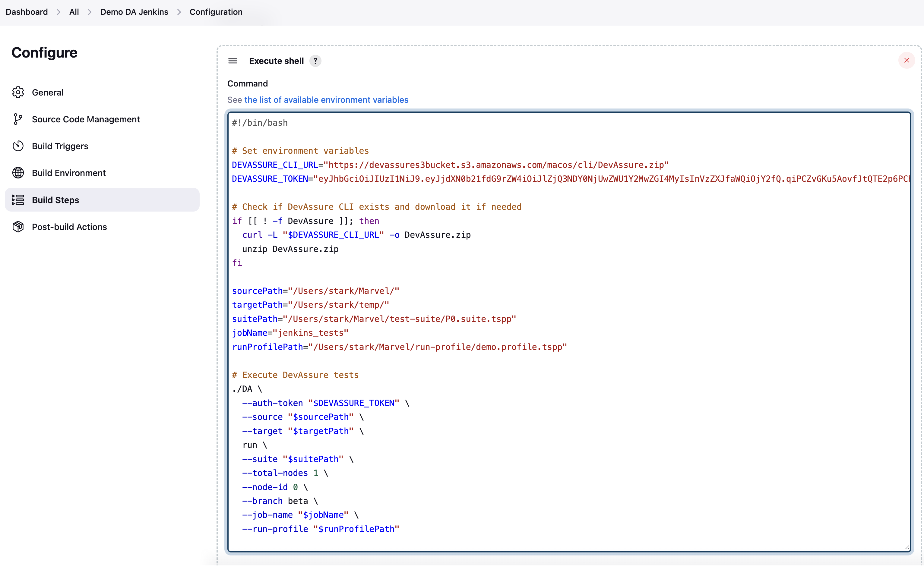This screenshot has width=924, height=566.
Task: Open the available environment variables link
Action: pyautogui.click(x=326, y=100)
